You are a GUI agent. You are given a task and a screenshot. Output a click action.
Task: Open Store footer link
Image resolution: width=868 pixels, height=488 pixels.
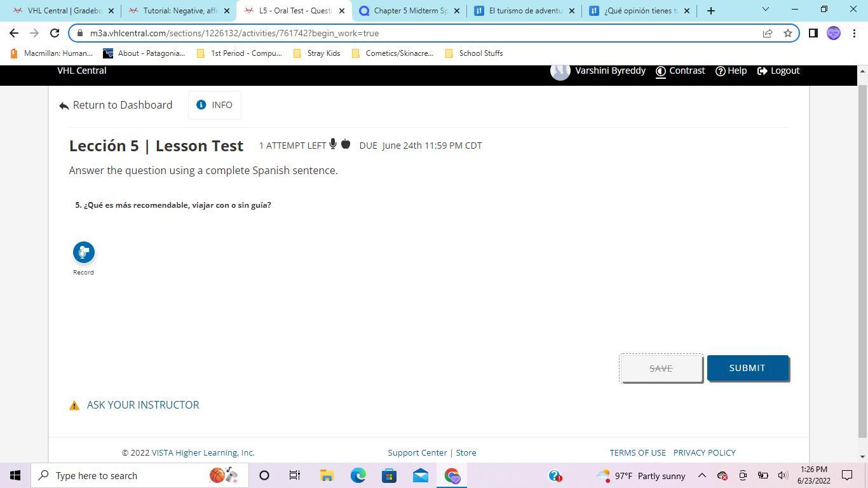coord(466,452)
